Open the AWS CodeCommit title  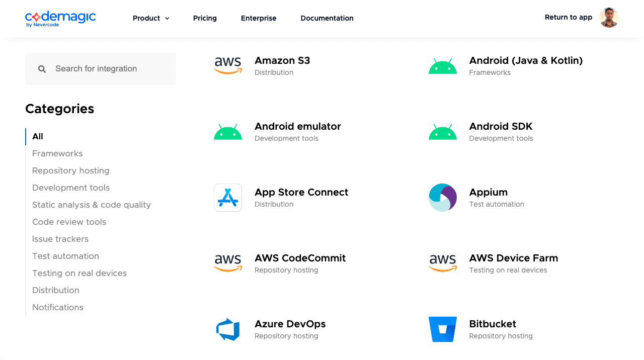point(300,258)
